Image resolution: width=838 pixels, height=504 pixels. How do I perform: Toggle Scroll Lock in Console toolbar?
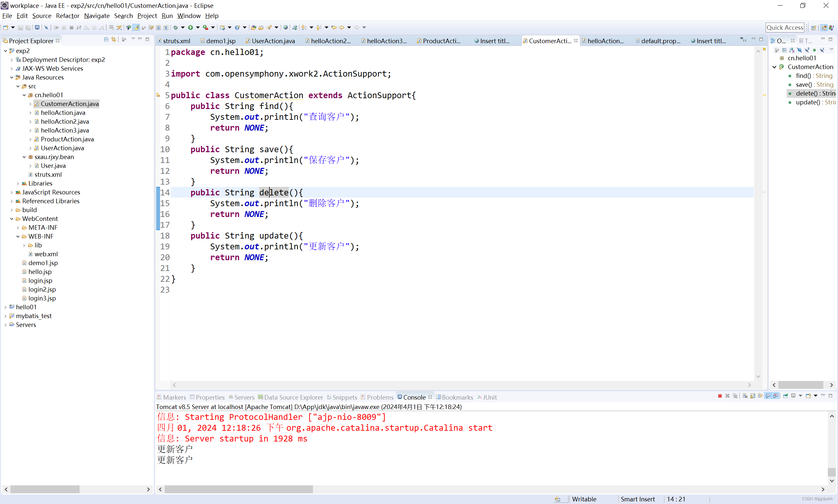(x=753, y=396)
